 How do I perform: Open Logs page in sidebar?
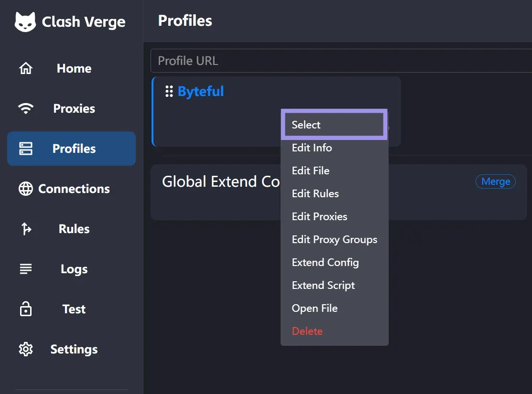coord(71,269)
